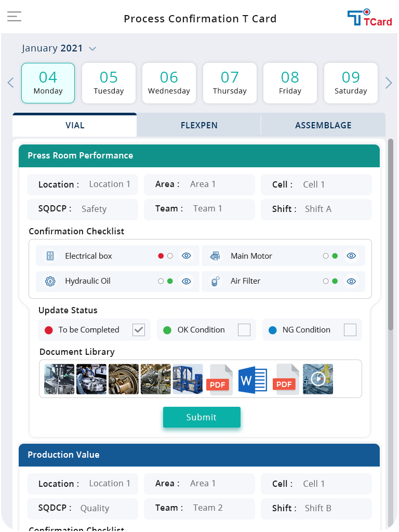Image resolution: width=399 pixels, height=532 pixels.
Task: Click the TCard logo
Action: pyautogui.click(x=369, y=18)
